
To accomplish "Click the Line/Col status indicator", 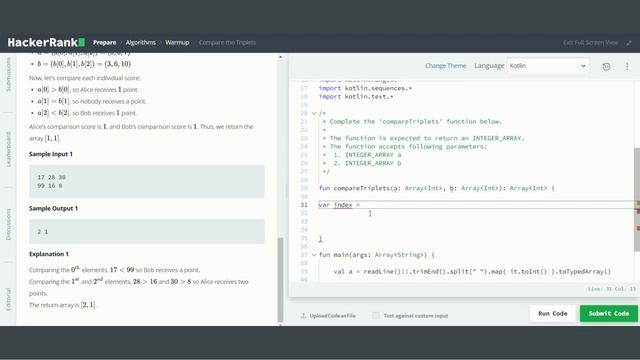I will (612, 289).
